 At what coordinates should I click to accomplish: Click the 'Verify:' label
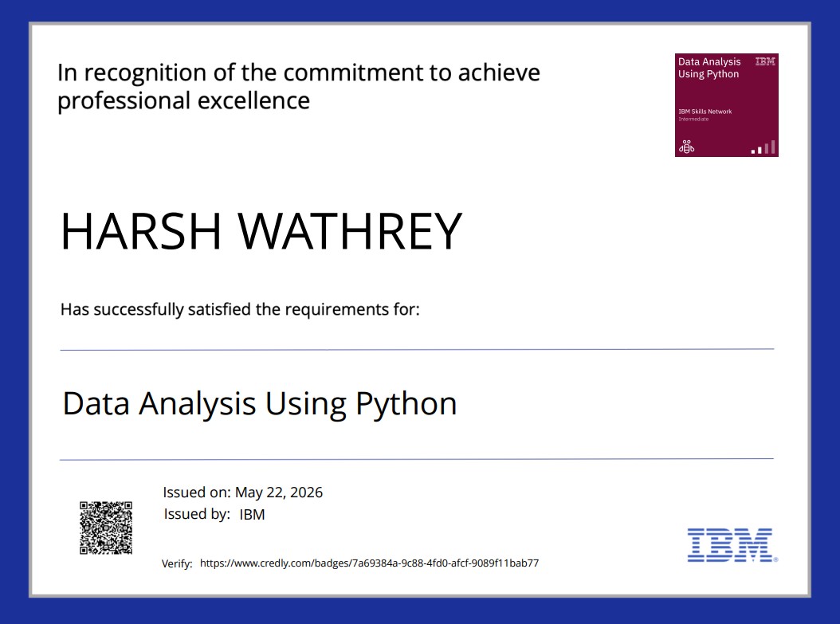point(177,563)
